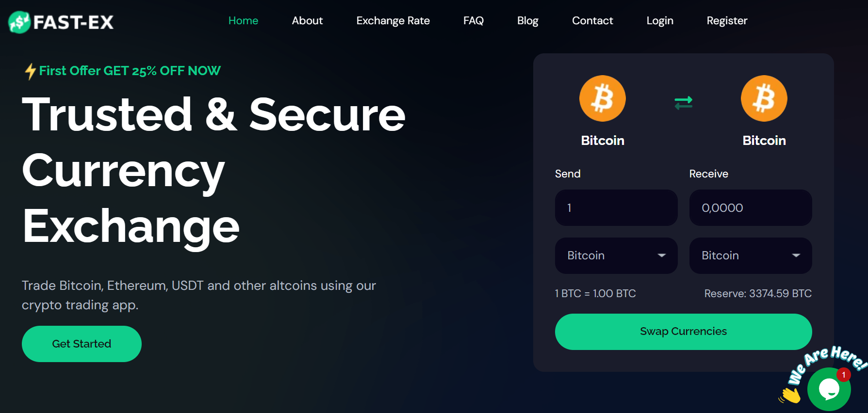Viewport: 868px width, 413px height.
Task: Click the waving hand icon near chat
Action: pyautogui.click(x=790, y=395)
